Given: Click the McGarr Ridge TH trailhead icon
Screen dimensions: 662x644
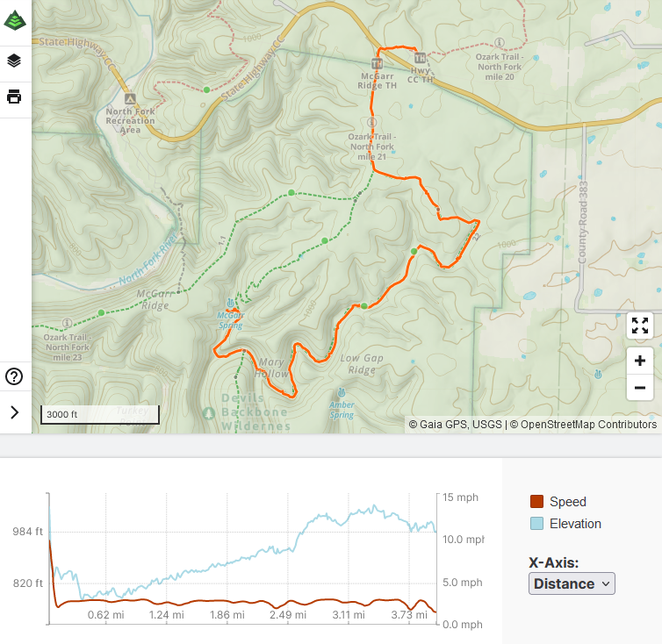Looking at the screenshot, I should click(377, 63).
